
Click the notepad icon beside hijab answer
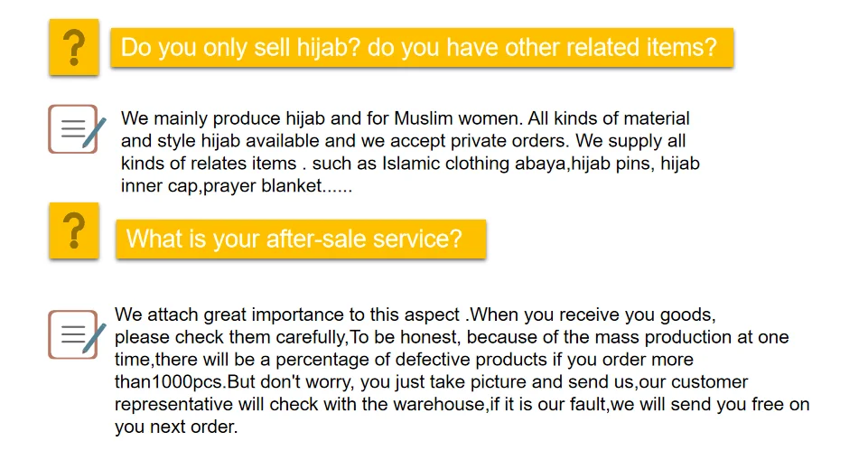click(x=77, y=129)
